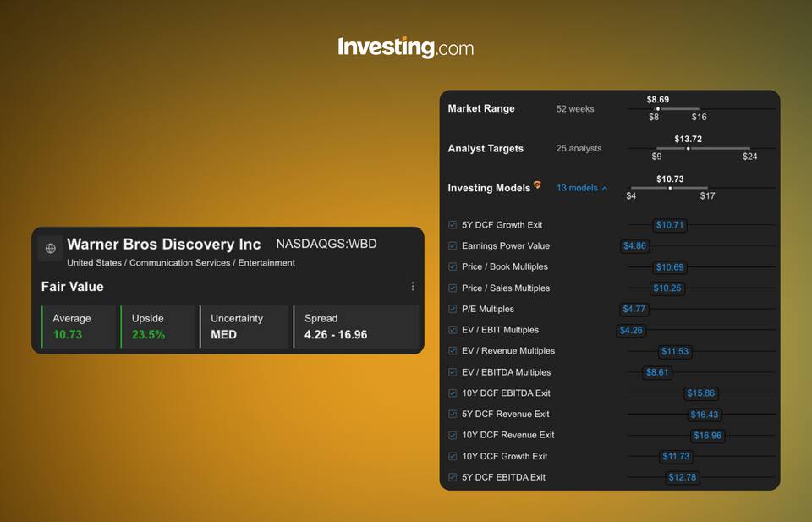Click the Average 10.73 fair value card

pyautogui.click(x=79, y=327)
